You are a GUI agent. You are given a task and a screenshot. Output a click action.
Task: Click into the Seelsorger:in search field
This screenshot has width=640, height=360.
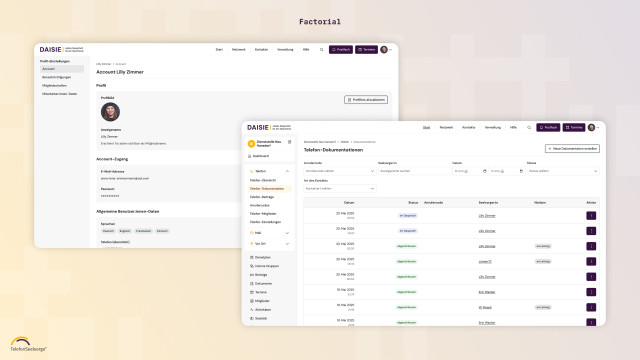tap(413, 171)
